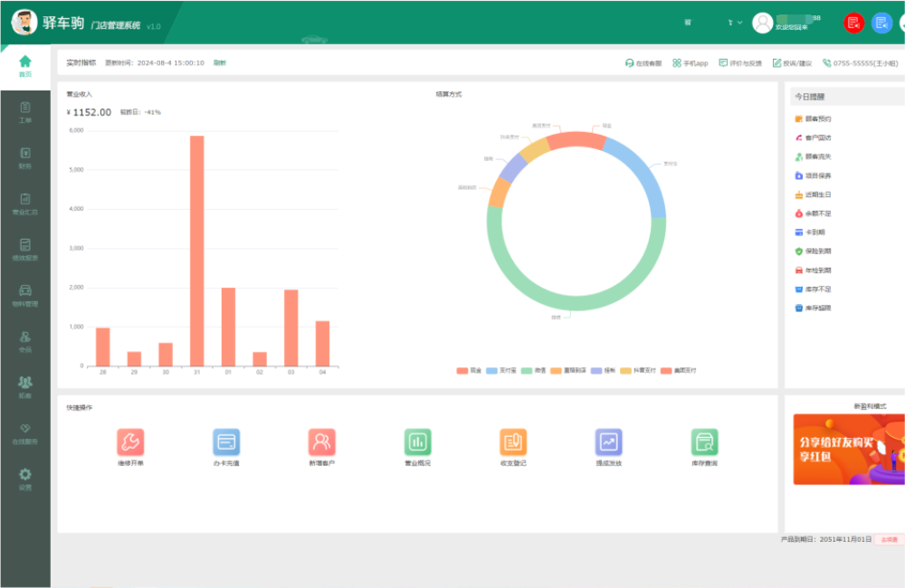905x588 pixels.
Task: Click the 办卡充值 card shortcut icon
Action: click(226, 442)
